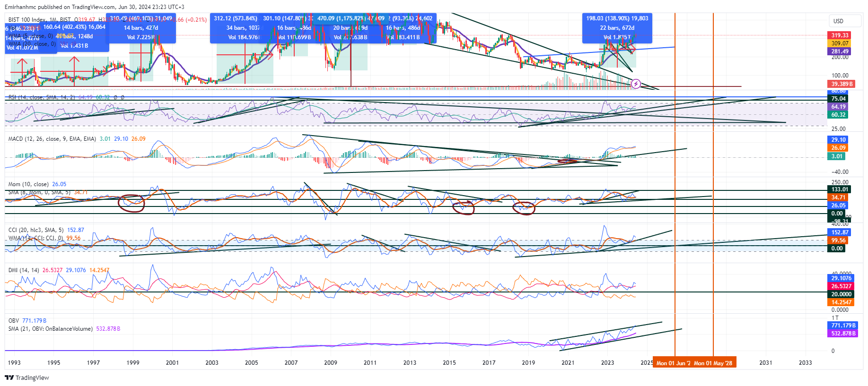Click the 29.10 MACD value label
The height and width of the screenshot is (386, 868).
click(839, 140)
